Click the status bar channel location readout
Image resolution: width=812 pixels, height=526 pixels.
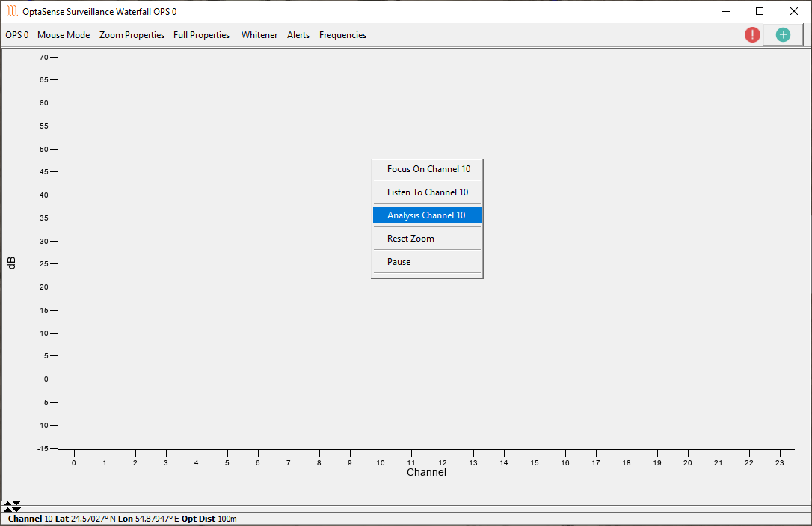123,519
